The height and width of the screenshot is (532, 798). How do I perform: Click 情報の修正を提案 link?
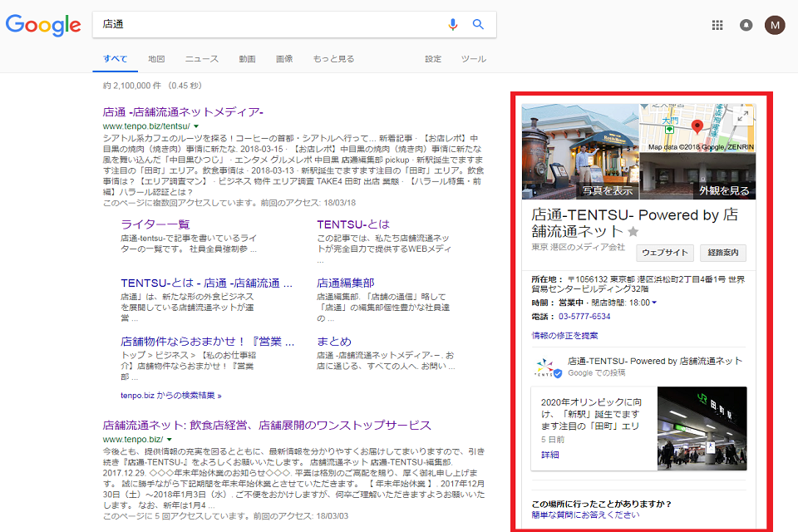click(564, 336)
